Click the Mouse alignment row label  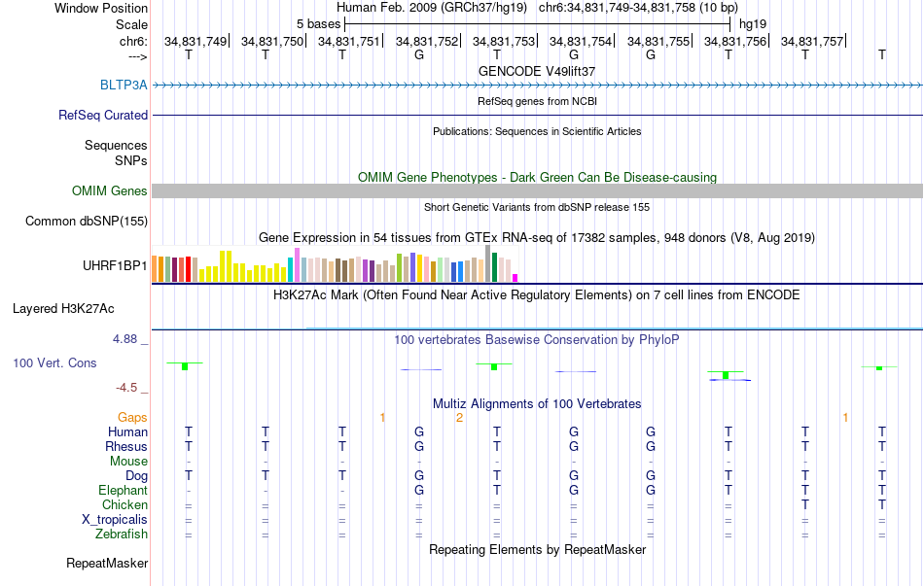coord(128,462)
